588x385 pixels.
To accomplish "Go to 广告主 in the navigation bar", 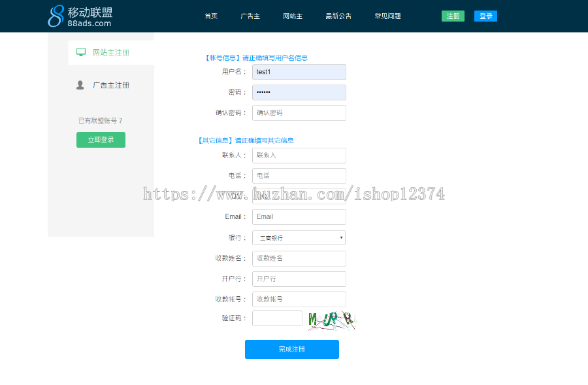I will point(250,16).
